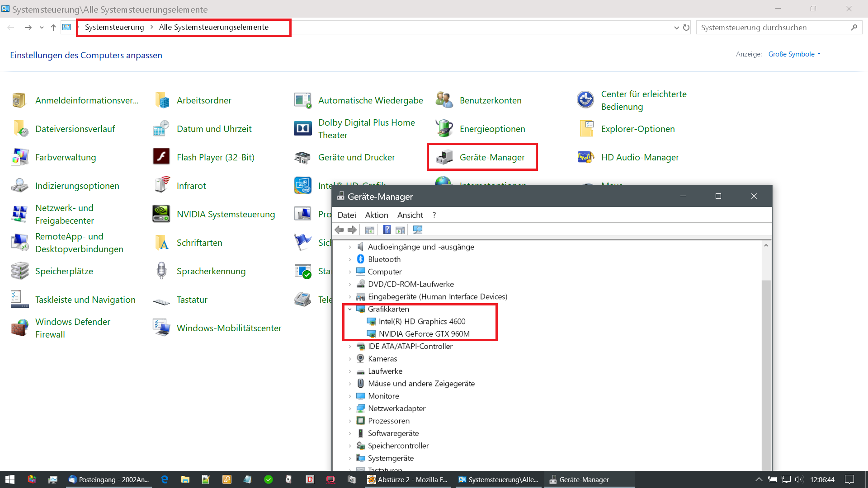
Task: Open the Aktion menu
Action: click(x=376, y=215)
